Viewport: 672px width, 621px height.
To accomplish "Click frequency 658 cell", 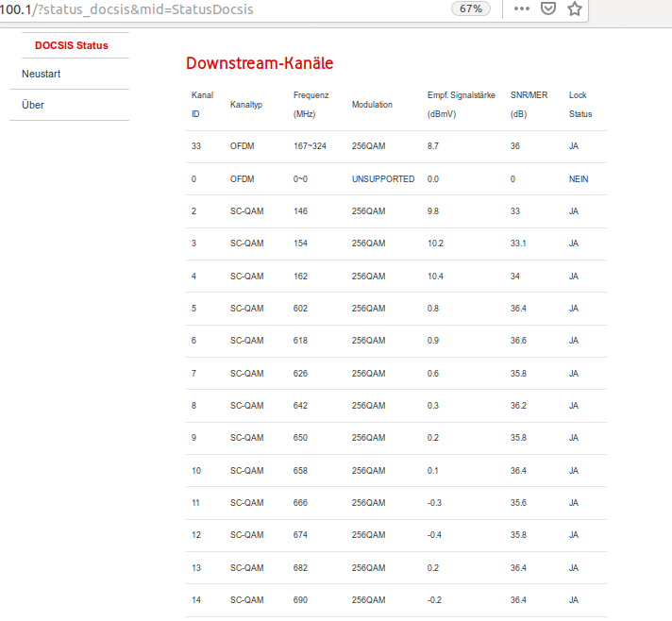I will point(300,471).
